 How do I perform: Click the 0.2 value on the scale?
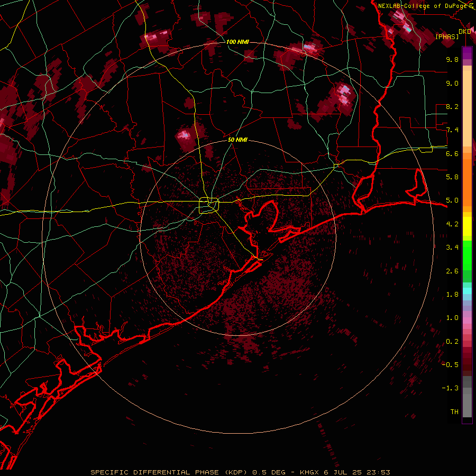point(452,342)
